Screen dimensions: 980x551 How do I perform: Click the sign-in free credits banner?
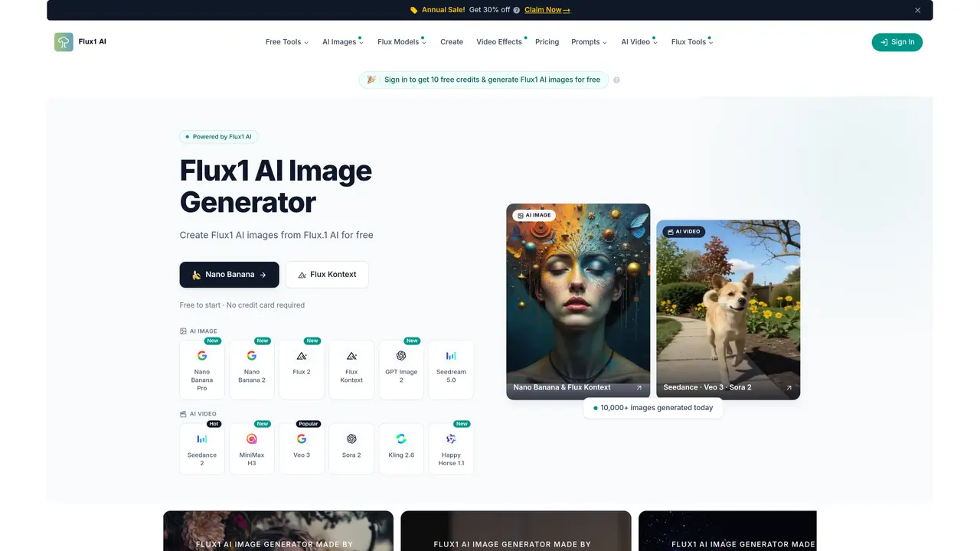tap(484, 80)
